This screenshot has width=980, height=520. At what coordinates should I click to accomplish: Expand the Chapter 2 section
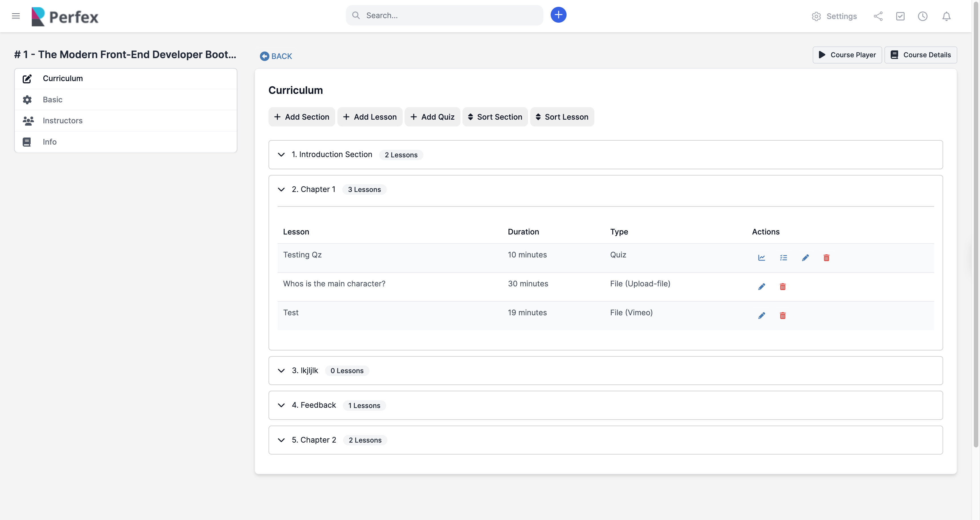[281, 440]
